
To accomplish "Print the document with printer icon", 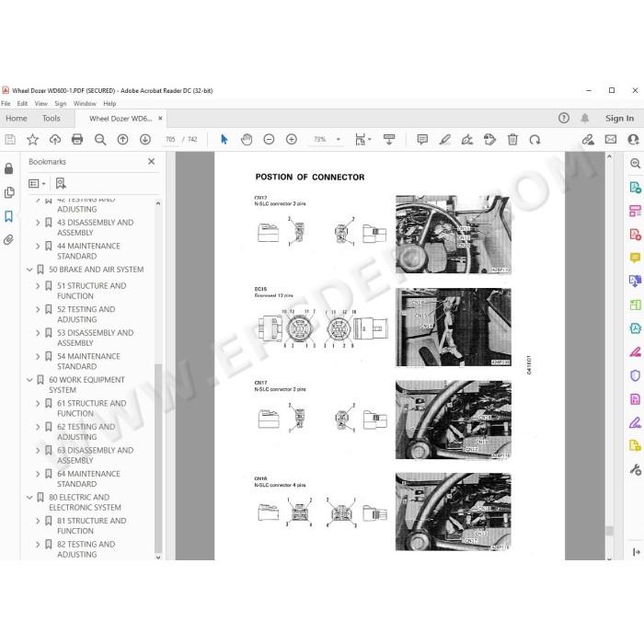I will point(77,140).
